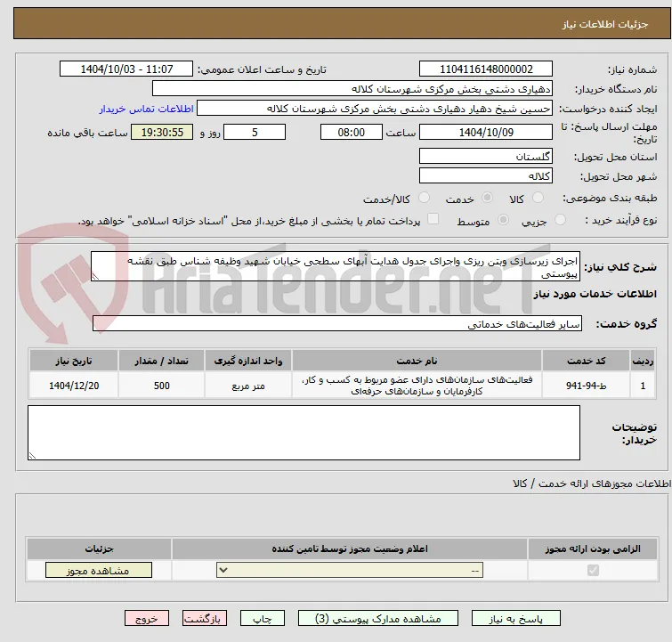Select the جزیی purchase type radio

click(x=560, y=220)
